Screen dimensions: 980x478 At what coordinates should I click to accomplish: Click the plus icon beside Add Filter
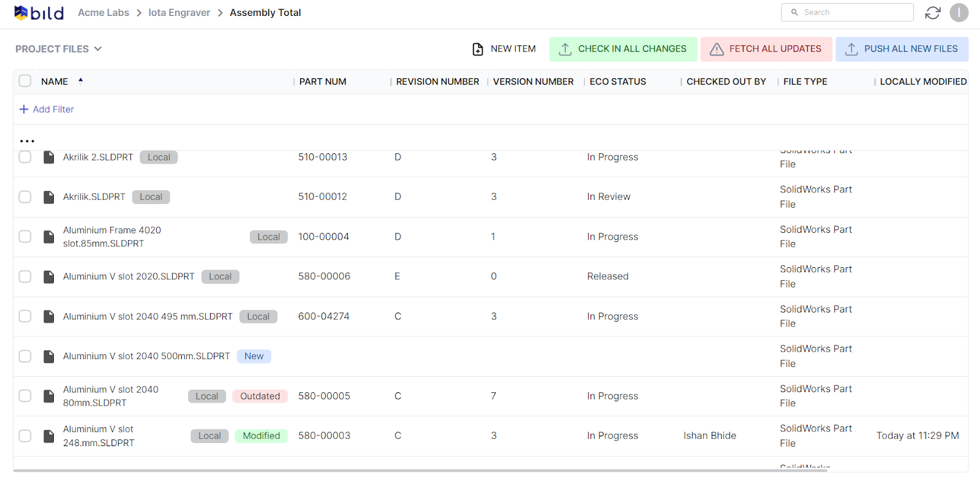tap(24, 109)
